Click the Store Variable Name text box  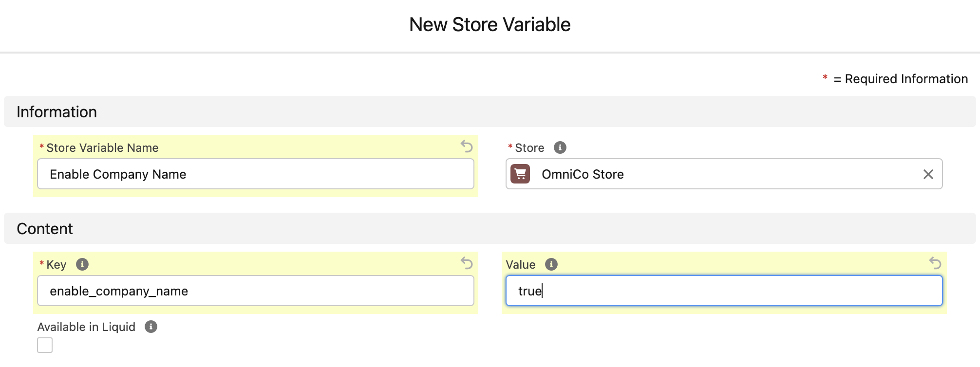[x=255, y=174]
